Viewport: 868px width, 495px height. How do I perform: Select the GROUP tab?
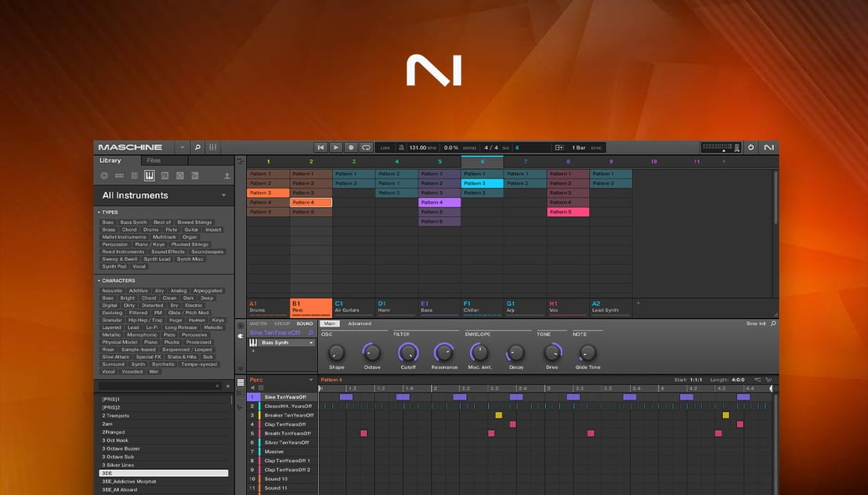[x=282, y=323]
